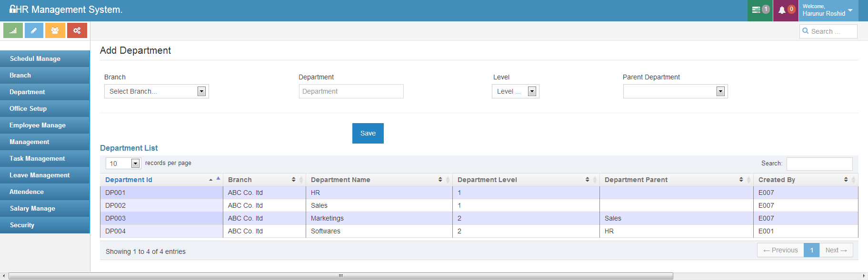Click the Department name input field
This screenshot has width=868, height=280.
tap(351, 91)
